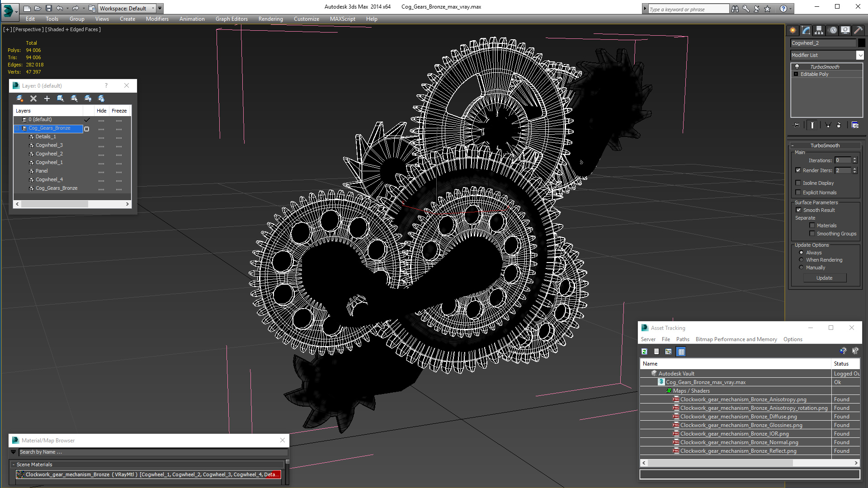The height and width of the screenshot is (488, 868).
Task: Click the Save File floppy icon
Action: [49, 8]
